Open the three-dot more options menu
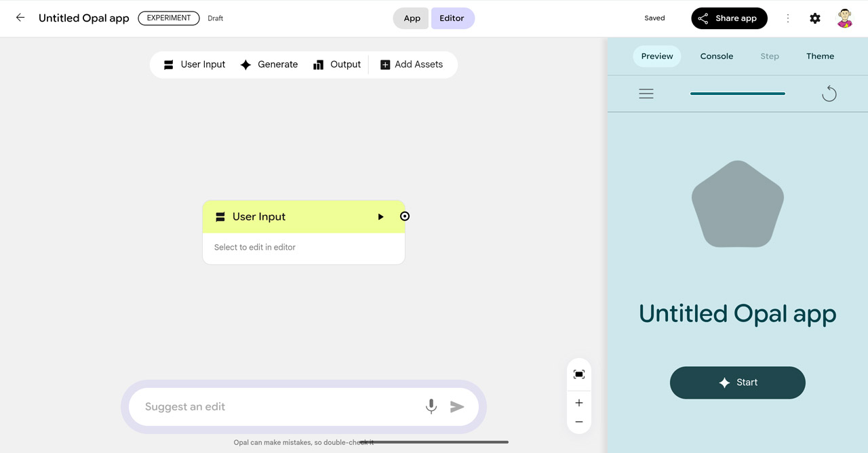The height and width of the screenshot is (453, 868). click(787, 18)
